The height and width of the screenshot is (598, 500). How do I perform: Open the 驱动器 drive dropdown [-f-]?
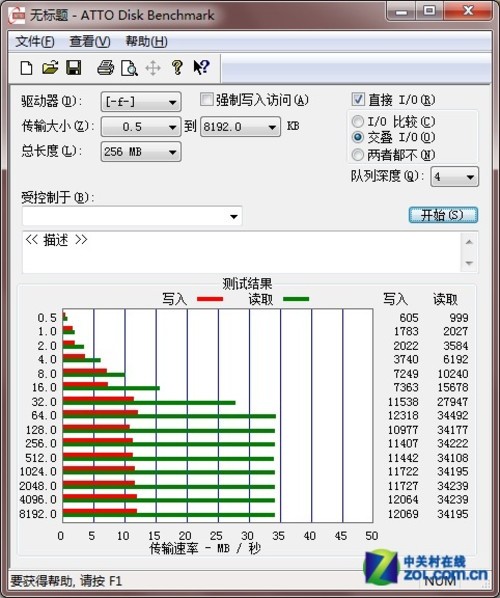pyautogui.click(x=141, y=102)
